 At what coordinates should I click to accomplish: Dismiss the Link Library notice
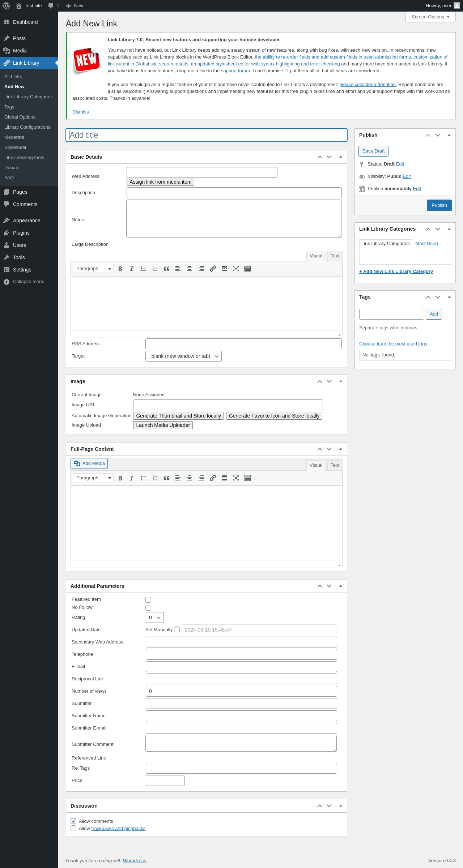click(80, 112)
